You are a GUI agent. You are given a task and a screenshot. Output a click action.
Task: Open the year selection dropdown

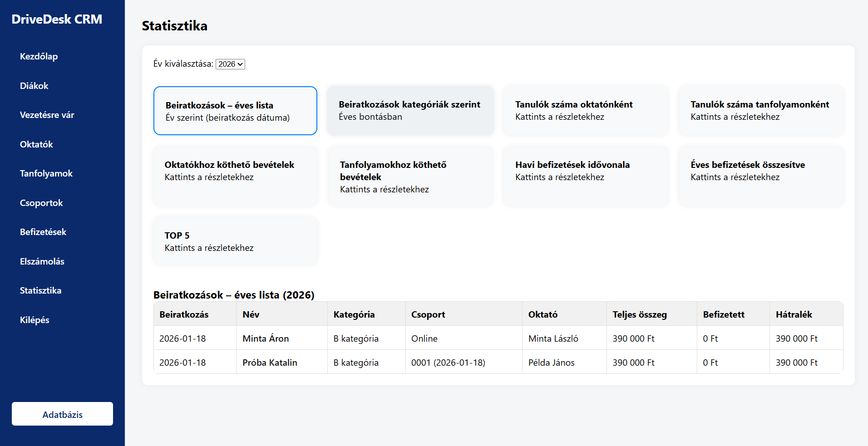coord(230,64)
